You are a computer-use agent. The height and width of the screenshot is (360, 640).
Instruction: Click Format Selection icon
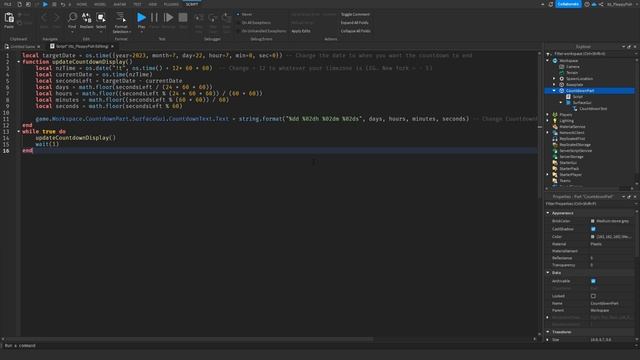click(121, 17)
